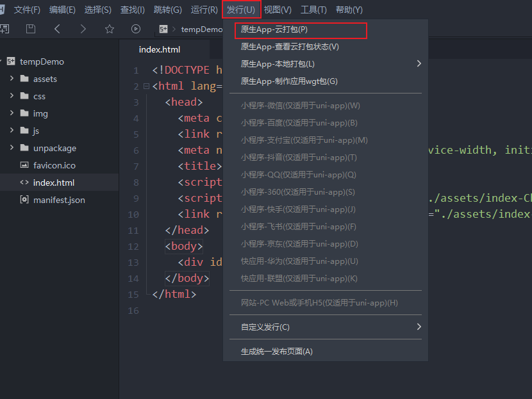Click the js folder icon
Screen dimensions: 532x399
tap(24, 131)
